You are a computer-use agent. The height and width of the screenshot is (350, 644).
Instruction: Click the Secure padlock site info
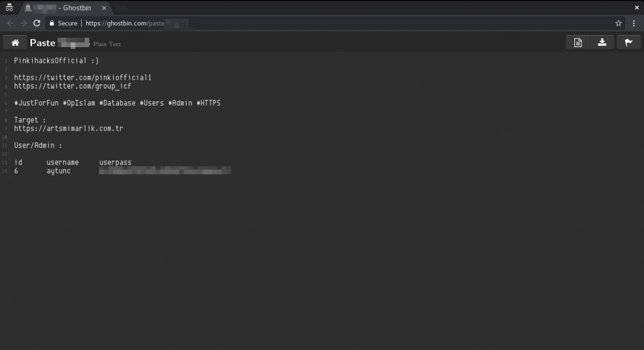pyautogui.click(x=63, y=23)
